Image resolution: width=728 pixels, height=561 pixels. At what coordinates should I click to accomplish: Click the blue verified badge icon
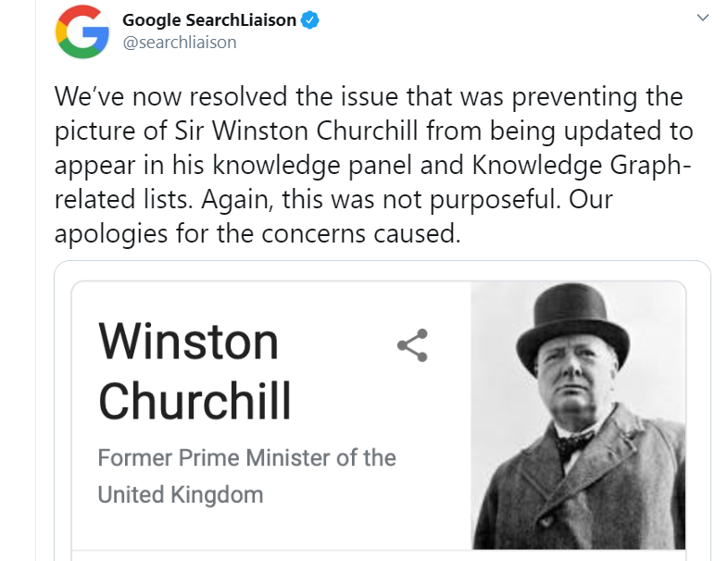click(x=312, y=20)
